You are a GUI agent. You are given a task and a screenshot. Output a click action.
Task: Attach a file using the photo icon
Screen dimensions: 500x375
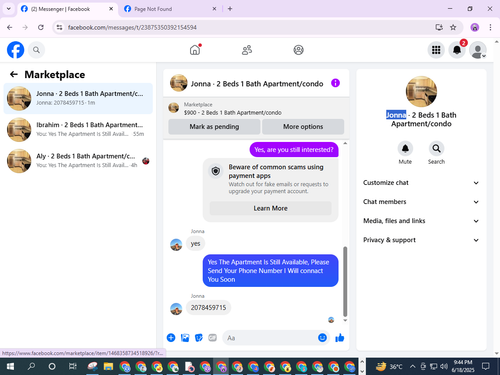pyautogui.click(x=185, y=338)
